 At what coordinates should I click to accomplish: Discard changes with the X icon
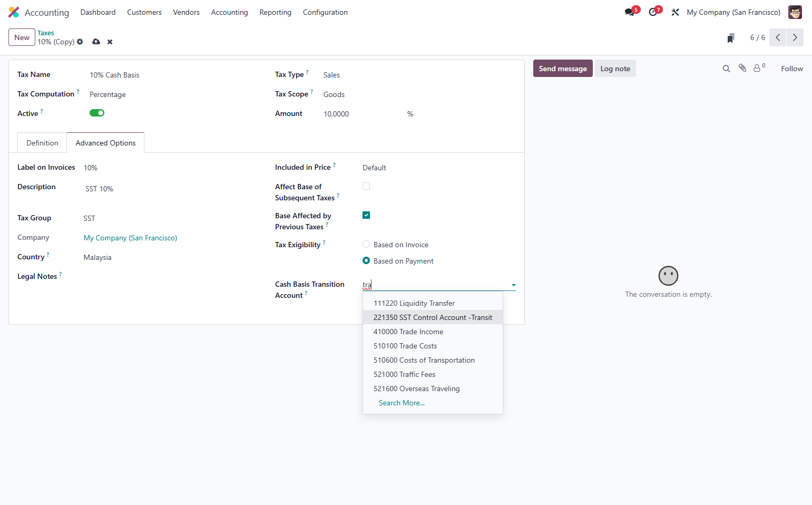[110, 42]
